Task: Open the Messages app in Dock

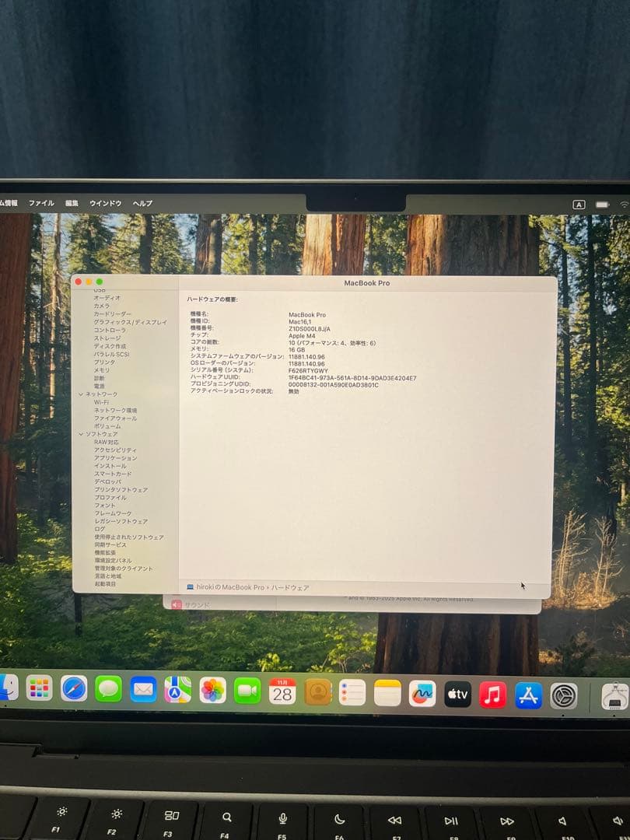Action: [x=108, y=689]
